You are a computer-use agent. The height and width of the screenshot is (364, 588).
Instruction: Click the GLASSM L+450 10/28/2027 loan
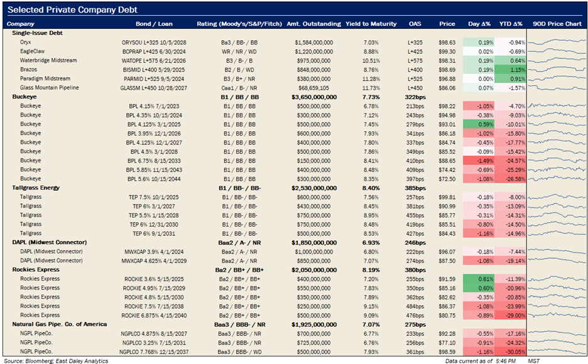tap(154, 88)
